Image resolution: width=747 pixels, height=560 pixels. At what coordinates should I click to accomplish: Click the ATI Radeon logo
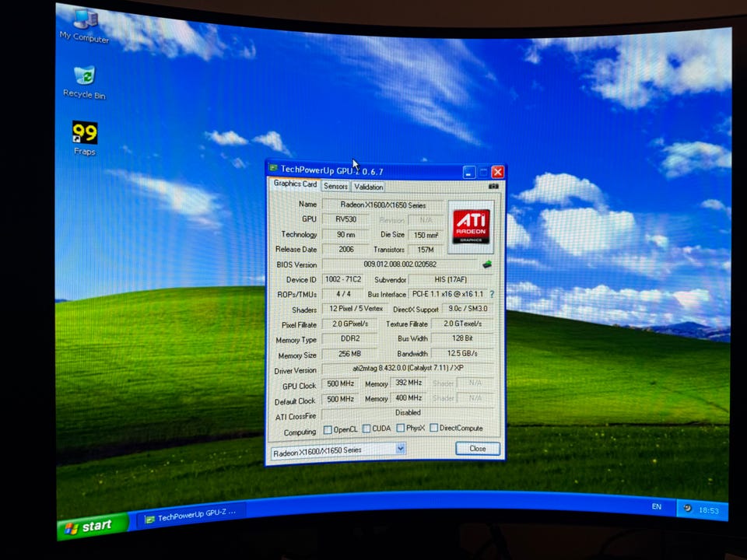[x=471, y=226]
